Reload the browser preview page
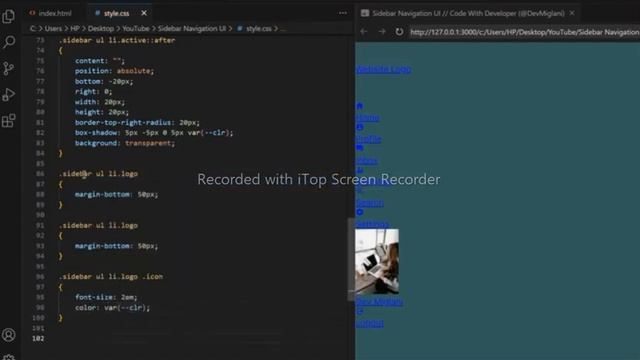Viewport: 640px width, 360px height. pyautogui.click(x=399, y=32)
